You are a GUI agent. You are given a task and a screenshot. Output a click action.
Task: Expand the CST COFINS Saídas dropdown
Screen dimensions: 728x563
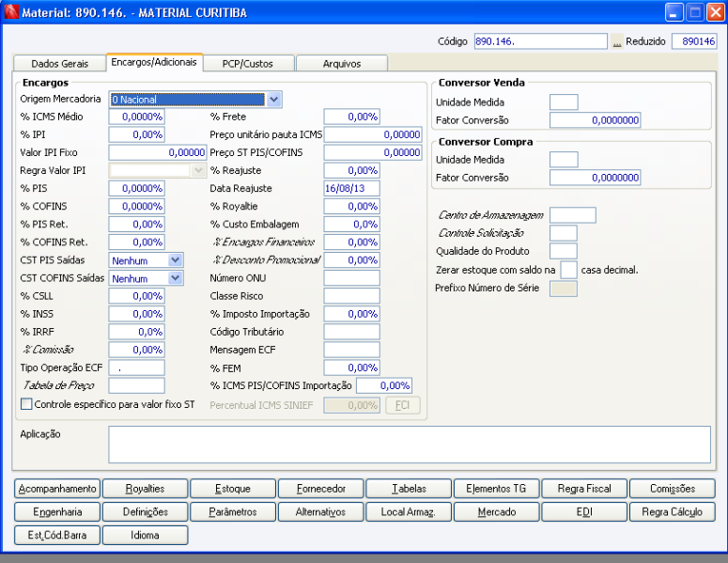(175, 278)
